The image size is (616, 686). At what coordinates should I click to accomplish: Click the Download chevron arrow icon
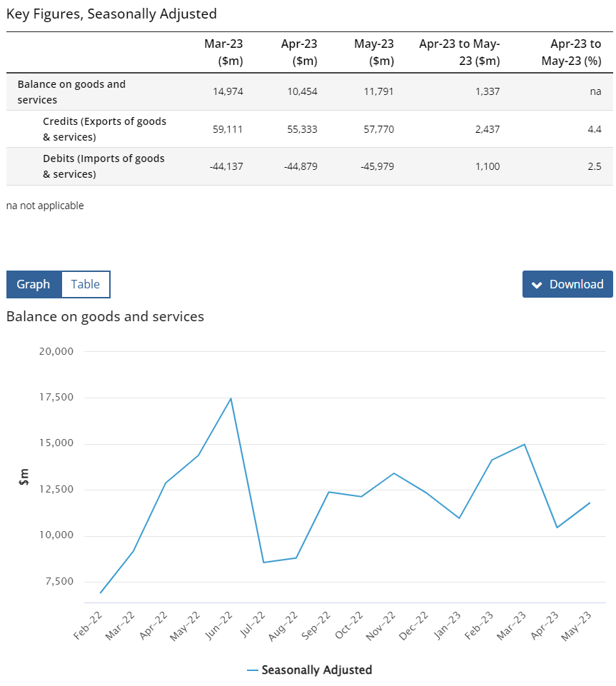click(537, 285)
